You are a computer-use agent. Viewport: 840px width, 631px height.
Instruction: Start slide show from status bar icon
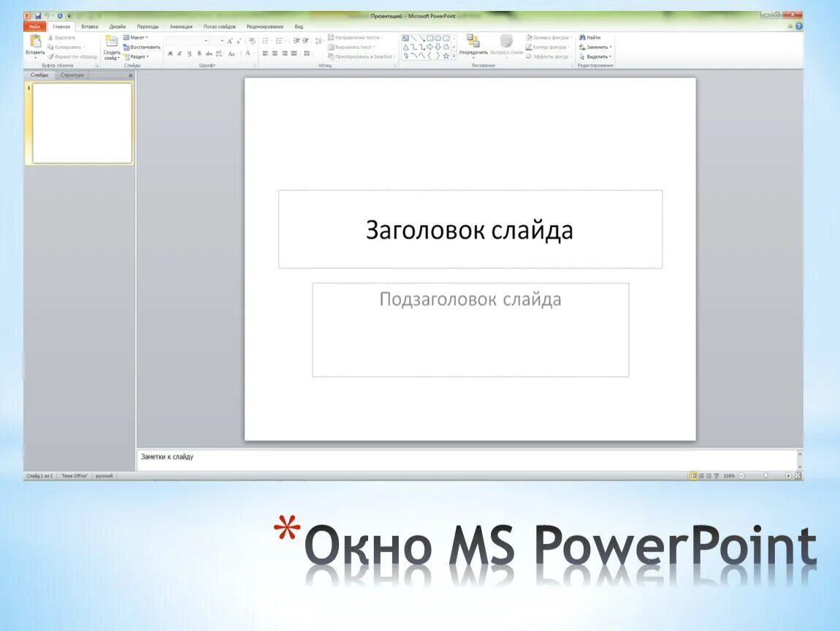point(717,475)
